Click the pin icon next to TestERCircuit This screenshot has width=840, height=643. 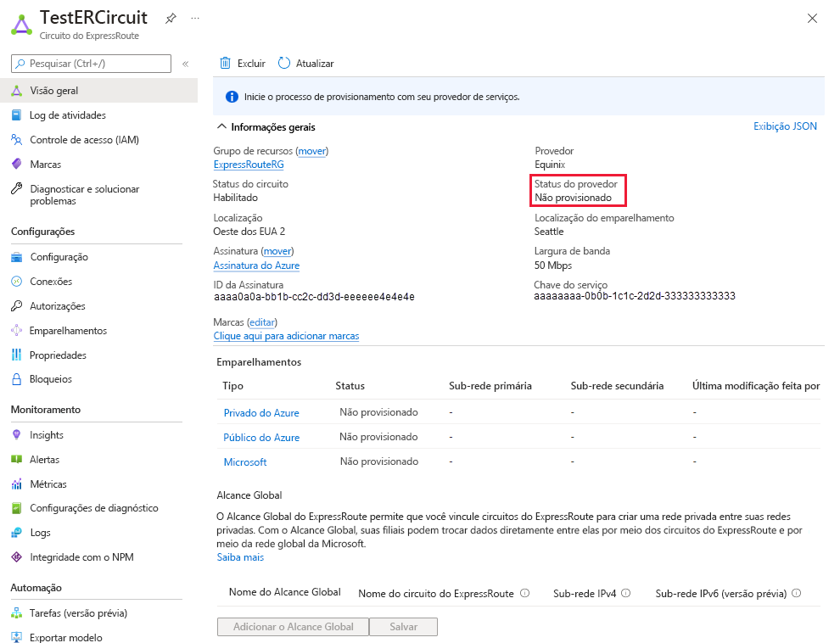point(171,18)
